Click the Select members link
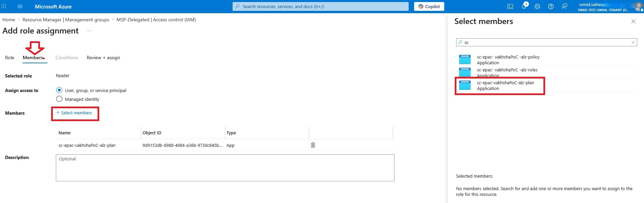Viewport: 644px width, 203px height. coord(74,113)
